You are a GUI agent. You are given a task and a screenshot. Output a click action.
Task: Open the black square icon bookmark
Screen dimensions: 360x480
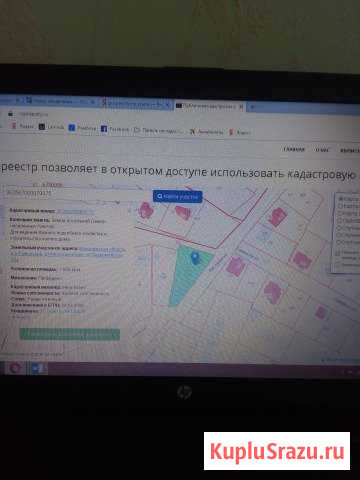point(51,127)
